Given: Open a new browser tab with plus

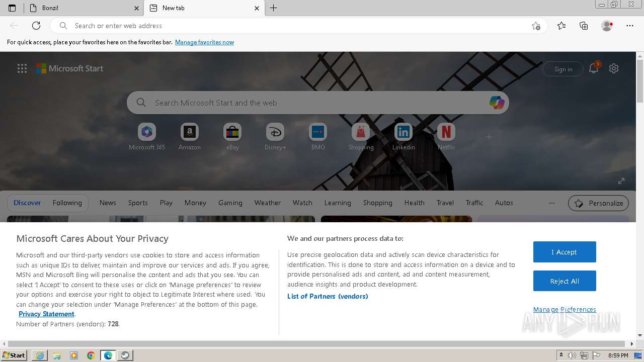Looking at the screenshot, I should (x=274, y=8).
